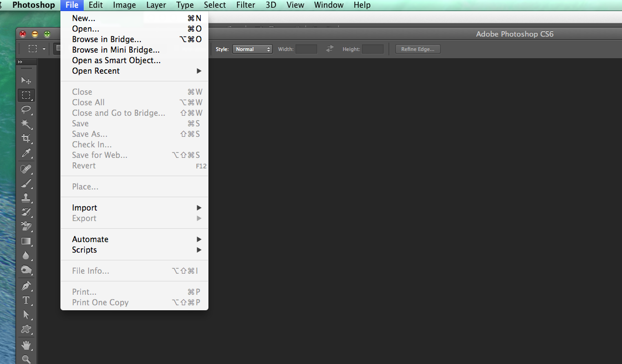
Task: Open the Image menu
Action: point(124,5)
